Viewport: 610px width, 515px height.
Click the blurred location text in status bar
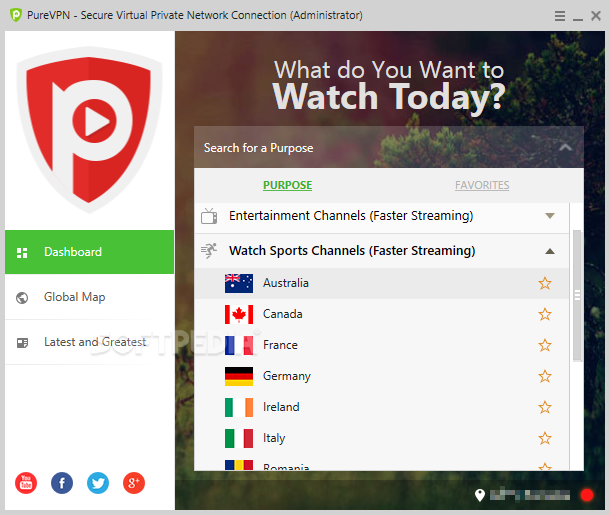tap(530, 495)
